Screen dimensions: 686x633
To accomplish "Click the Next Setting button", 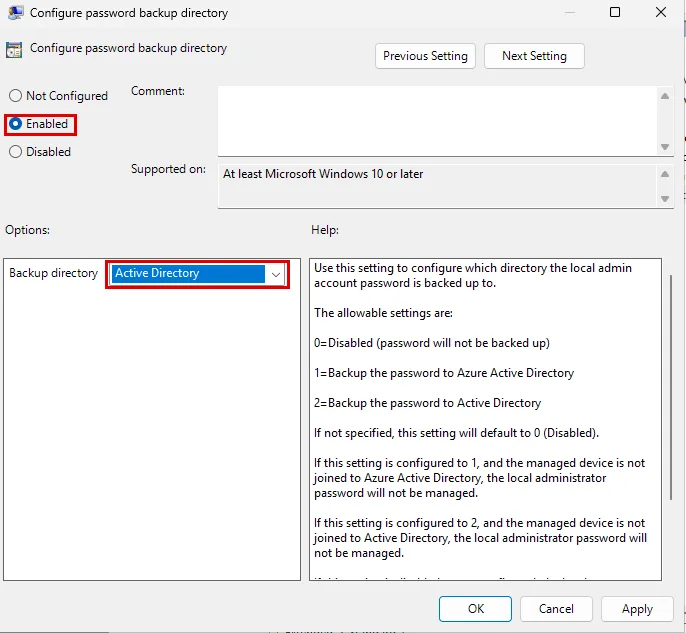I will [x=534, y=56].
